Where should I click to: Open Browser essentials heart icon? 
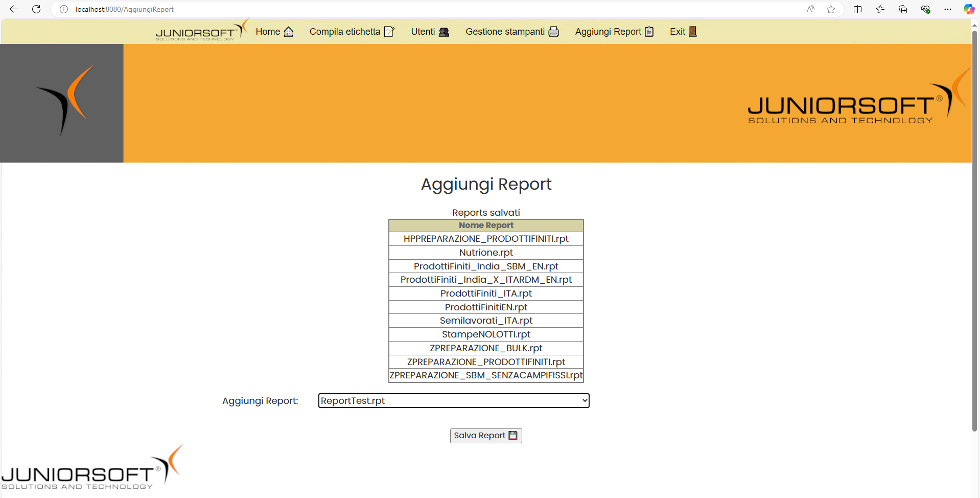[925, 9]
